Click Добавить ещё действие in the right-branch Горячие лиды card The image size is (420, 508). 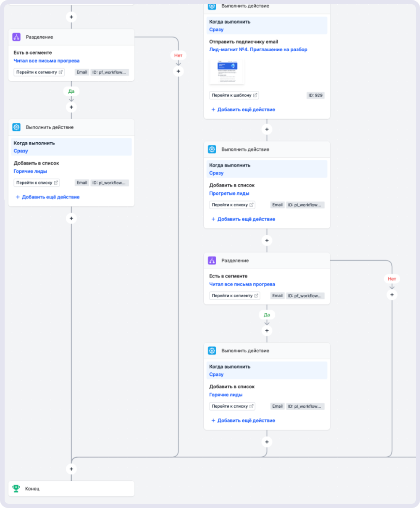click(243, 420)
